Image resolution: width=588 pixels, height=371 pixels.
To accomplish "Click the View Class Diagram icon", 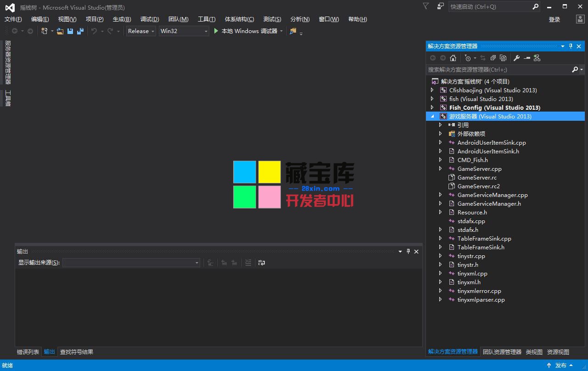I will (537, 58).
